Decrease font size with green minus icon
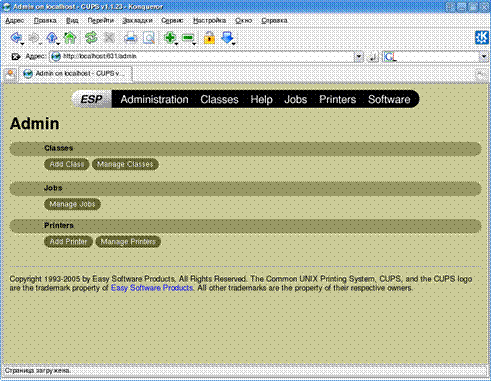The height and width of the screenshot is (381, 491). click(x=188, y=38)
